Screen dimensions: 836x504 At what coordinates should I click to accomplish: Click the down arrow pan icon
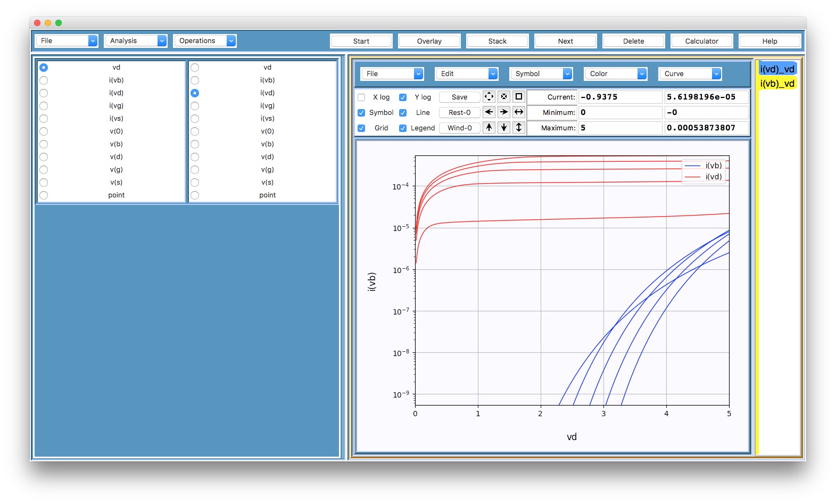point(503,128)
